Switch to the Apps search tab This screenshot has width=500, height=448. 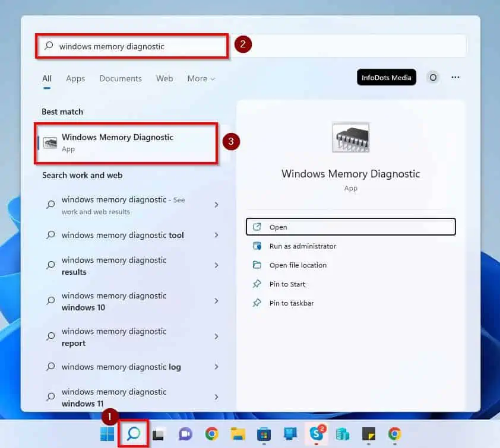[x=75, y=79]
